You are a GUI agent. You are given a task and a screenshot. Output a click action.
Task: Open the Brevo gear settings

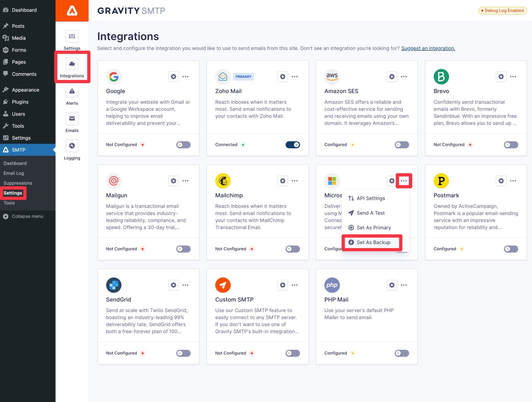coord(501,77)
